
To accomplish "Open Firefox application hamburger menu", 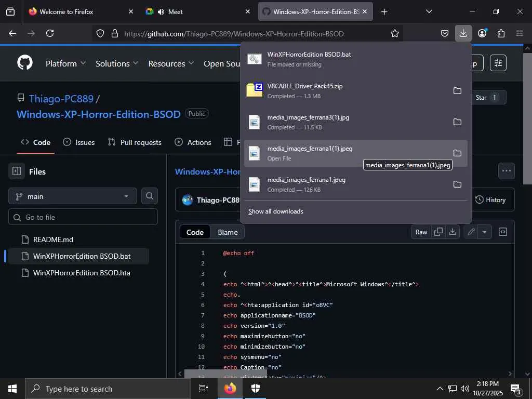I will (x=520, y=33).
